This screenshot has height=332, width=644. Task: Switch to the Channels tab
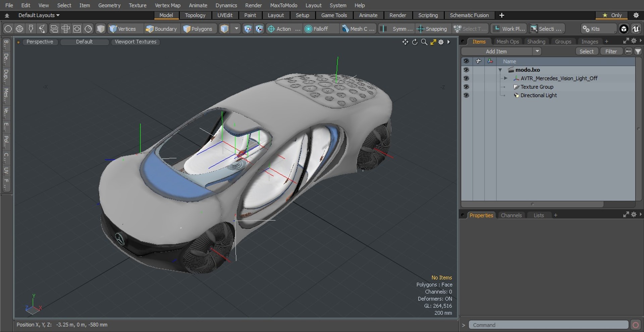[x=511, y=215]
